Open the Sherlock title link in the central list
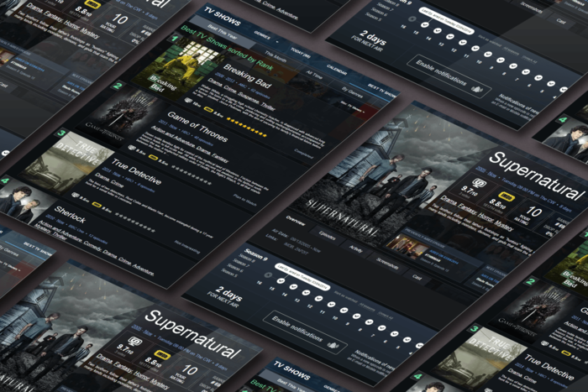This screenshot has height=392, width=588. point(70,214)
